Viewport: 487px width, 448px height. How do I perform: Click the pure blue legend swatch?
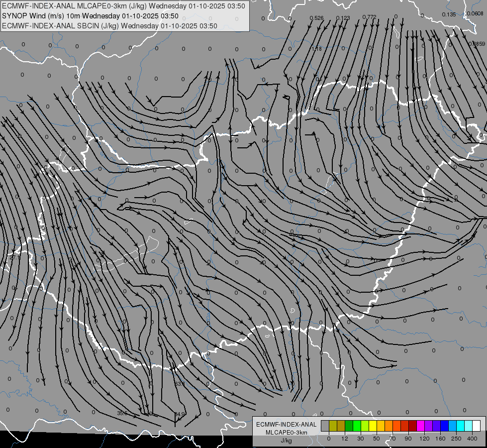(445, 426)
